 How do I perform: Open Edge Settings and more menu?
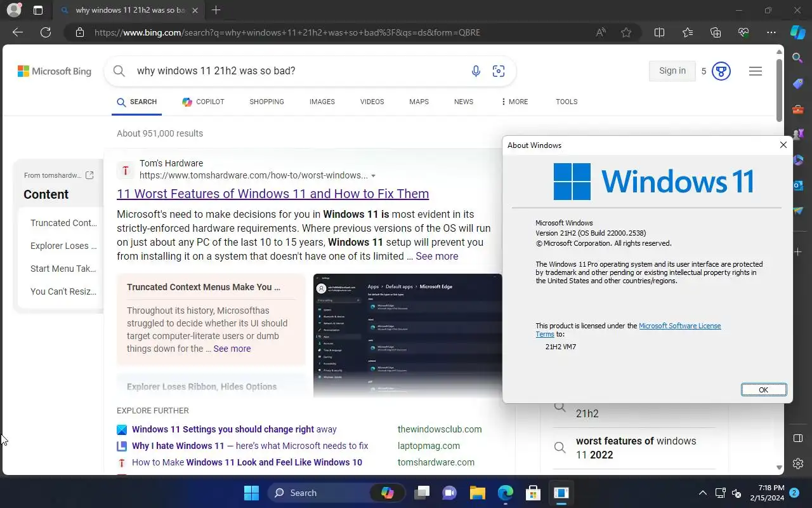[x=771, y=32]
